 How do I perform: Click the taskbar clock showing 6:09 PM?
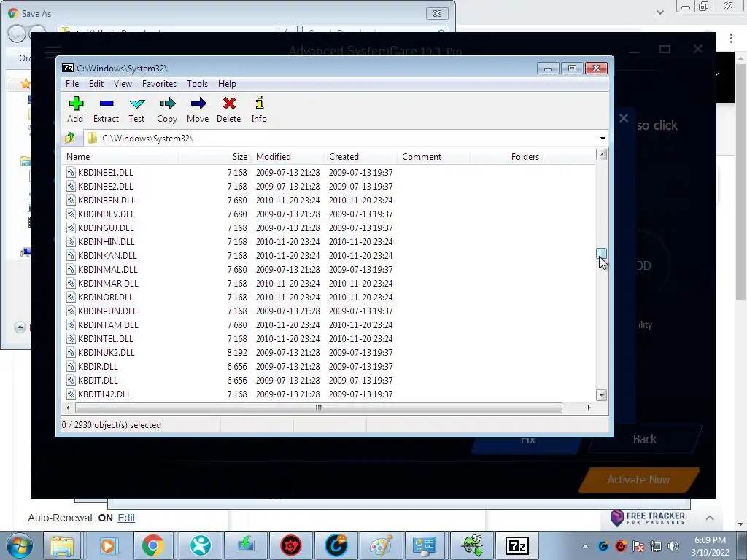coord(710,546)
